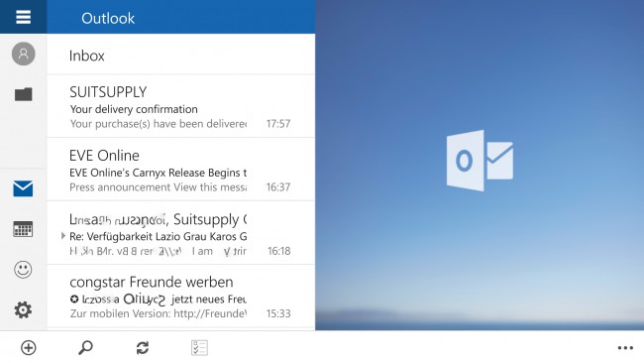Image resolution: width=644 pixels, height=363 pixels.
Task: Click the Zur mobilen Version preview text
Action: (159, 313)
